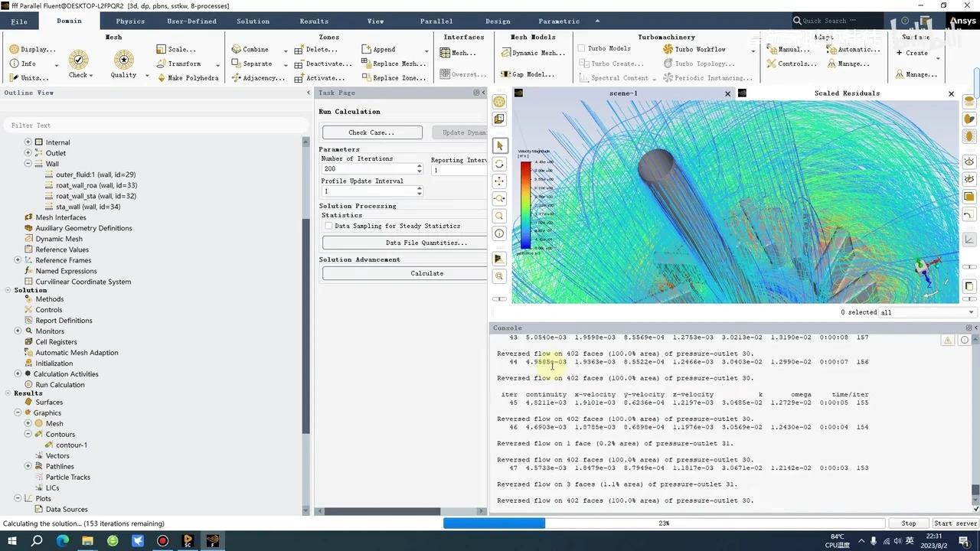Open the mesh Quality tool

[x=123, y=60]
